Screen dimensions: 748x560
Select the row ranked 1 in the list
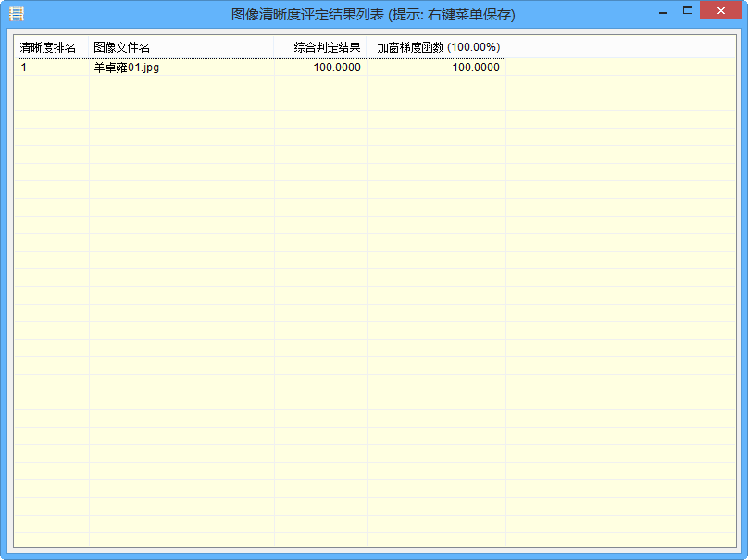261,68
